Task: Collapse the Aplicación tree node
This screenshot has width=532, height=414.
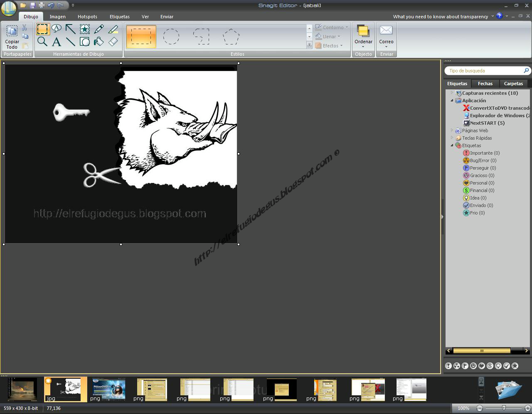Action: point(452,100)
